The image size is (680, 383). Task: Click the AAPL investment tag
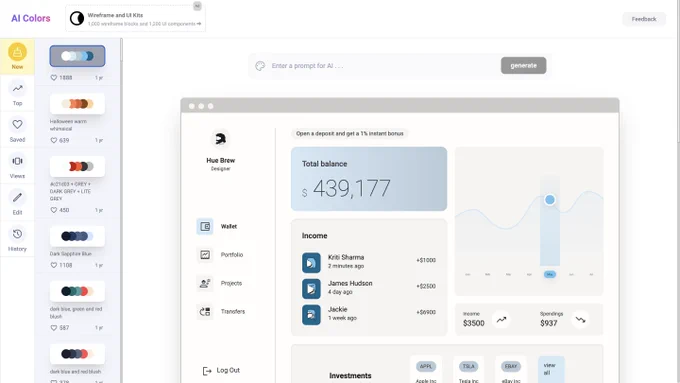pyautogui.click(x=426, y=367)
